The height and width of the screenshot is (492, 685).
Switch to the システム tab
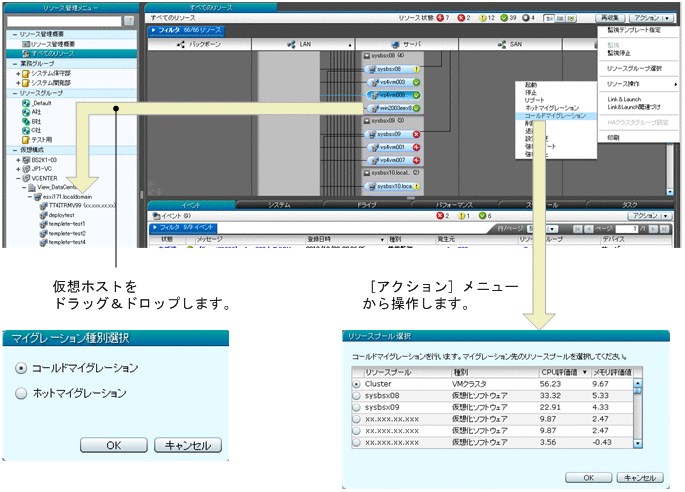coord(279,205)
